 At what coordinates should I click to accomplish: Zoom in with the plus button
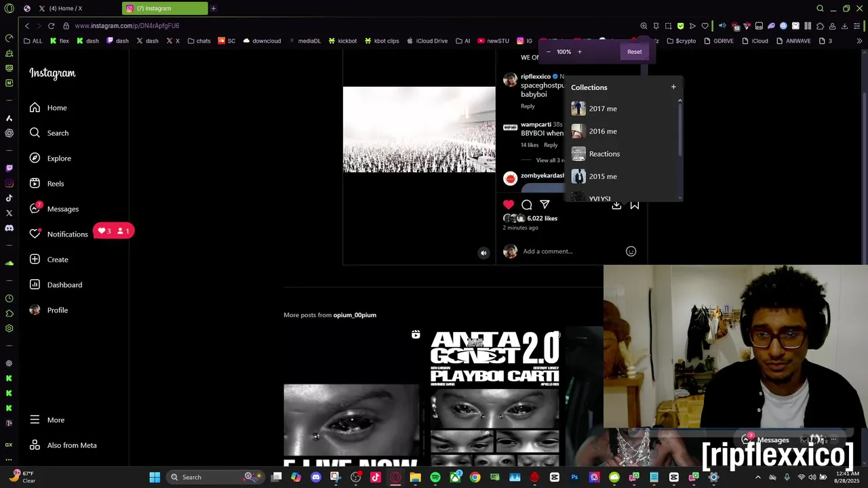click(x=579, y=52)
